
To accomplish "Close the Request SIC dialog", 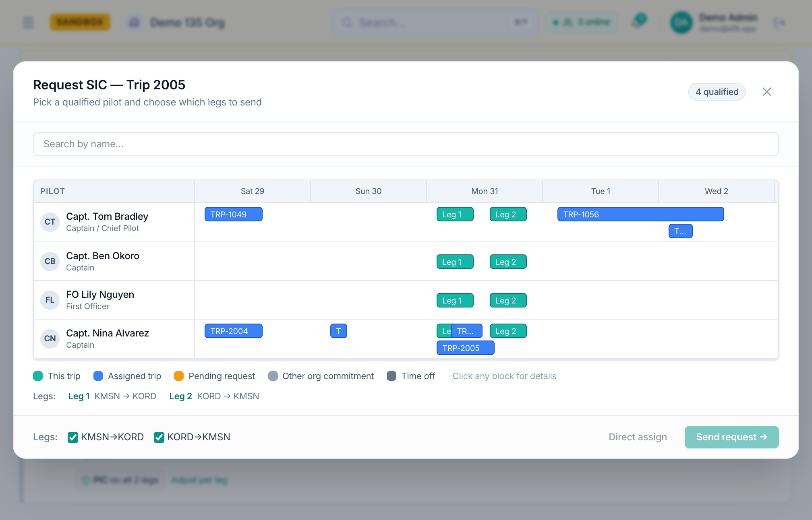I will click(x=766, y=92).
